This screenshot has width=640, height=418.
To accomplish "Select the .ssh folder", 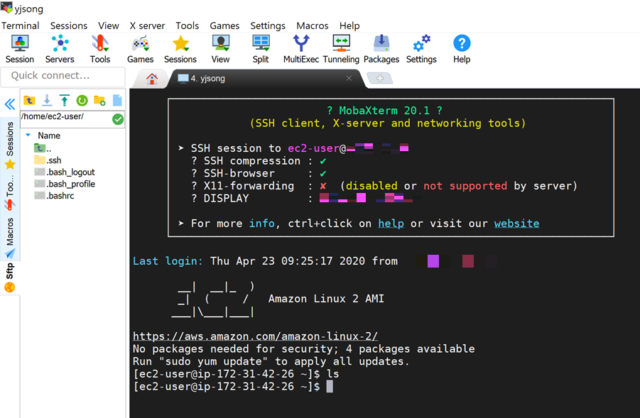I will pos(48,160).
